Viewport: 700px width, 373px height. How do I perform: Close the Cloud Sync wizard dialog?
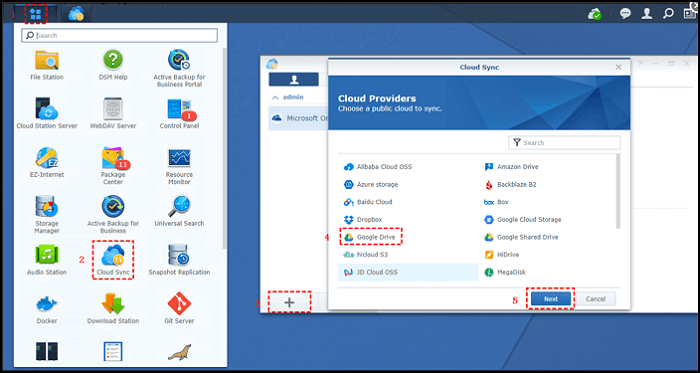[x=618, y=67]
